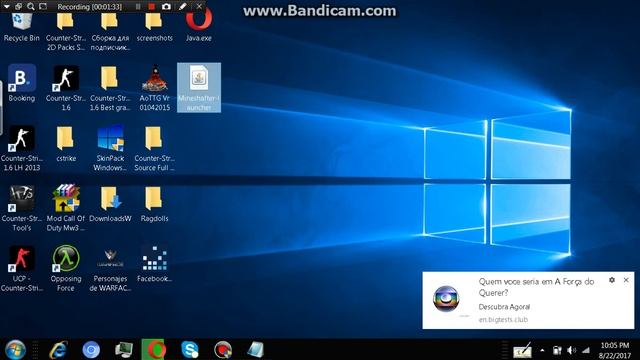
Task: Select the Сборка для подписчик folder
Action: tap(110, 32)
